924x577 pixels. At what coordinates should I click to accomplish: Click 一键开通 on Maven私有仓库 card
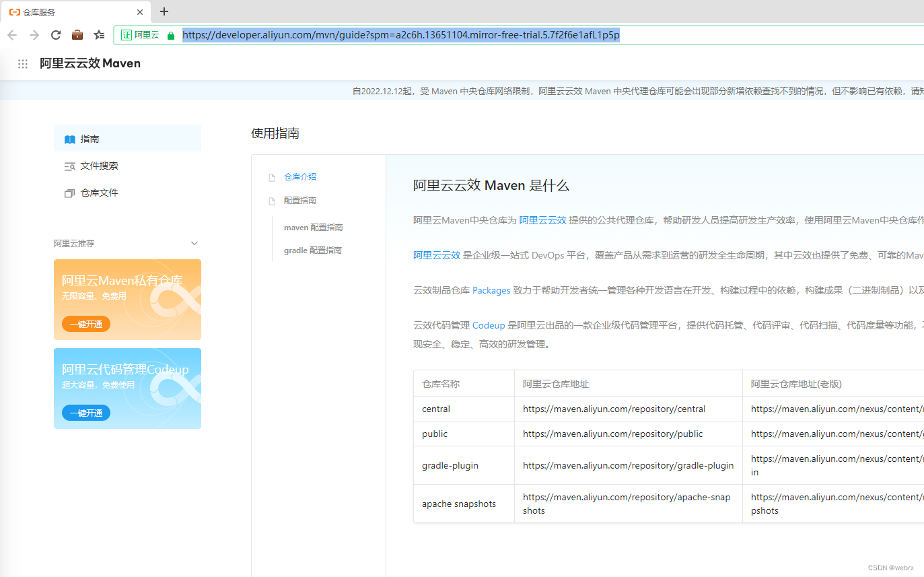86,324
